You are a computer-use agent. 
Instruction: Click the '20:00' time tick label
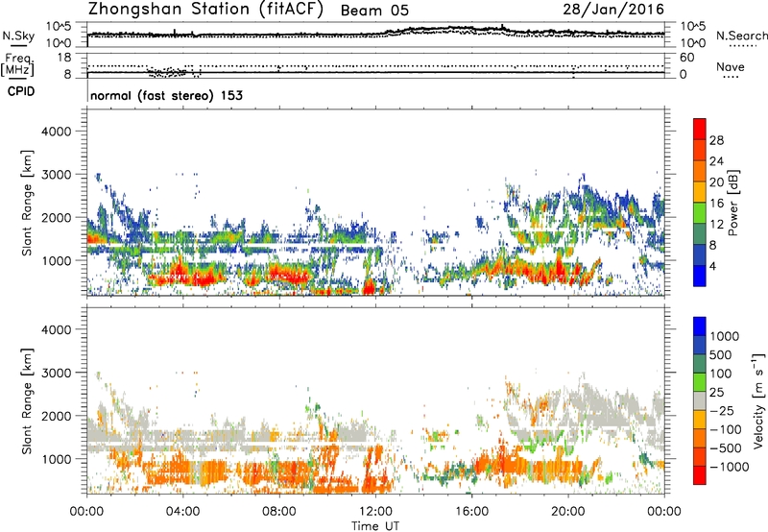pos(567,512)
